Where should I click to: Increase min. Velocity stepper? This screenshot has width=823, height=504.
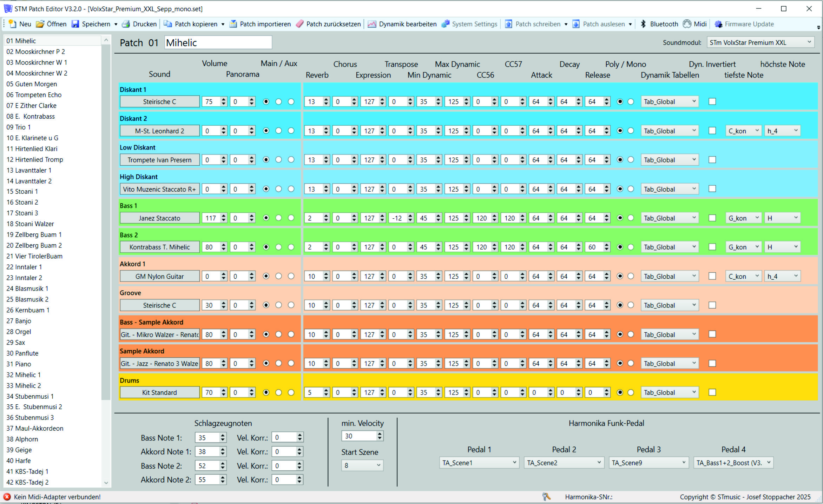point(380,434)
